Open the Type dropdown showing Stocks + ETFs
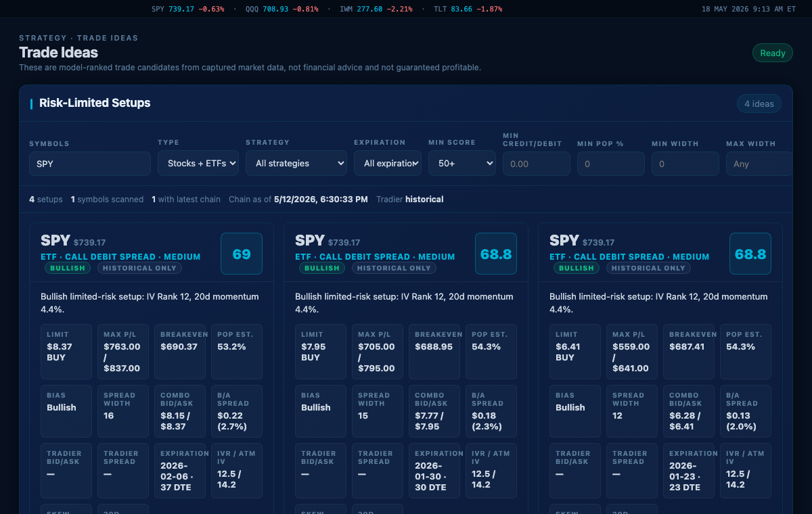The width and height of the screenshot is (812, 514). pyautogui.click(x=198, y=163)
